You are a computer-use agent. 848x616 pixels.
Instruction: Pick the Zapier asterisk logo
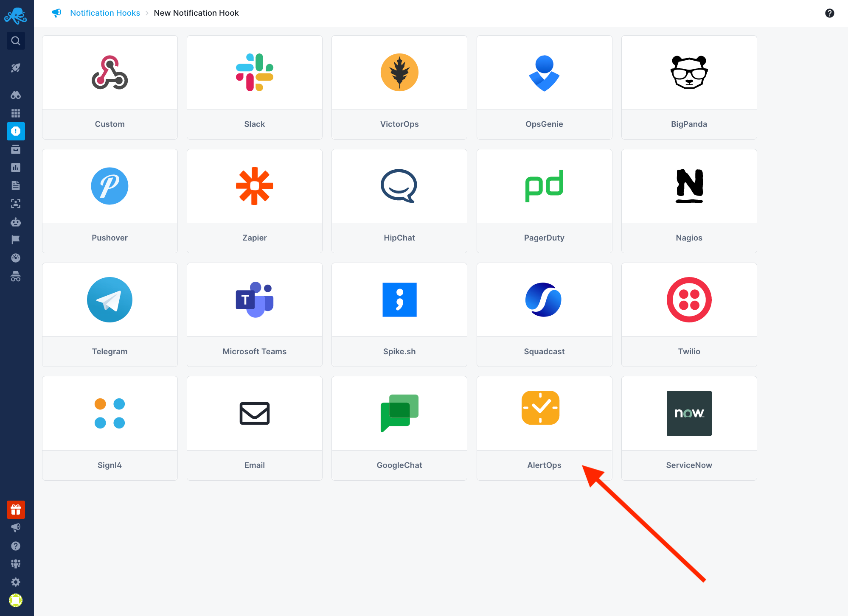tap(255, 186)
